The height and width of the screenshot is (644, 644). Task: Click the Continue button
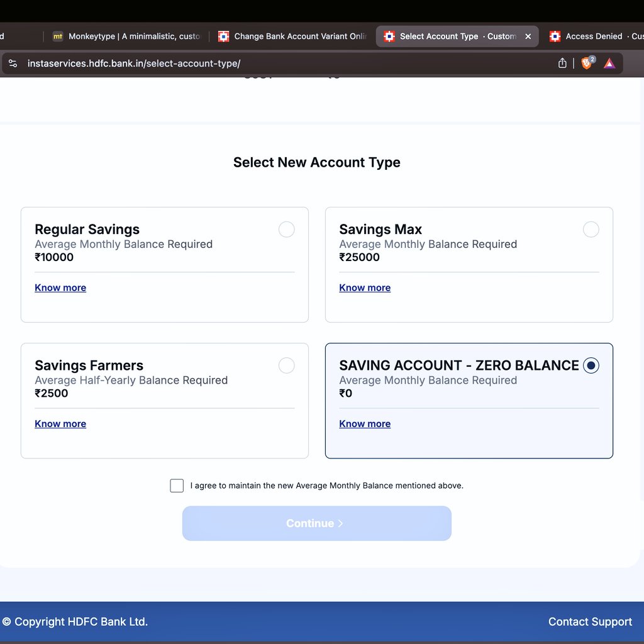tap(317, 523)
